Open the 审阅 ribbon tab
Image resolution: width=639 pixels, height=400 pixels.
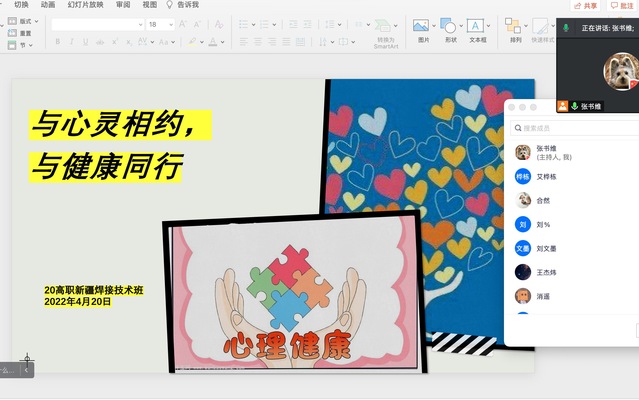(123, 5)
